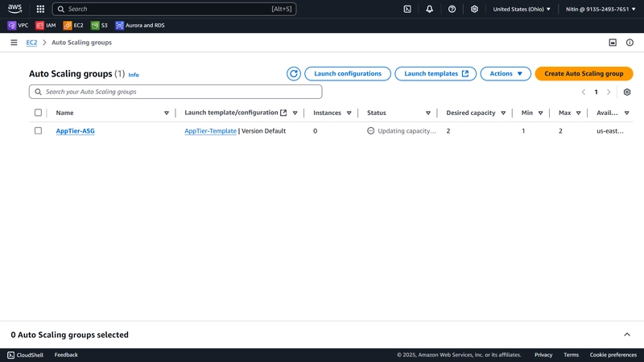Viewport: 644px width, 362px height.
Task: Expand the bottom details panel chevron
Action: tap(627, 335)
